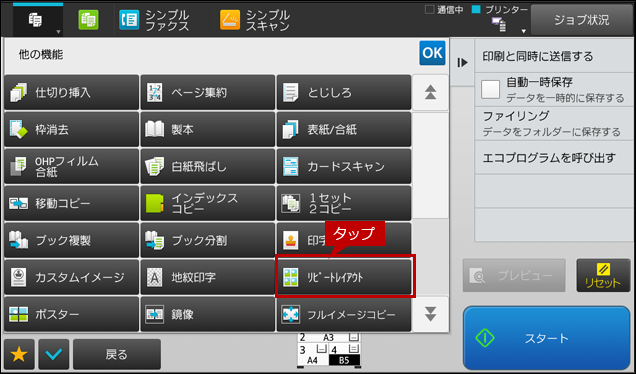Go back with 戻る button
Screen dimensions: 636x374
(x=117, y=354)
